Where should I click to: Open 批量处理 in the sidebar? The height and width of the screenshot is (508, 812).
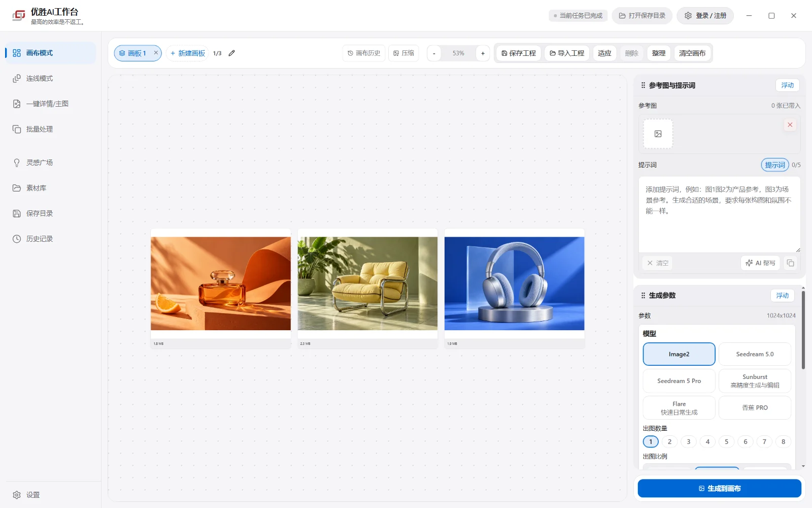(x=50, y=129)
